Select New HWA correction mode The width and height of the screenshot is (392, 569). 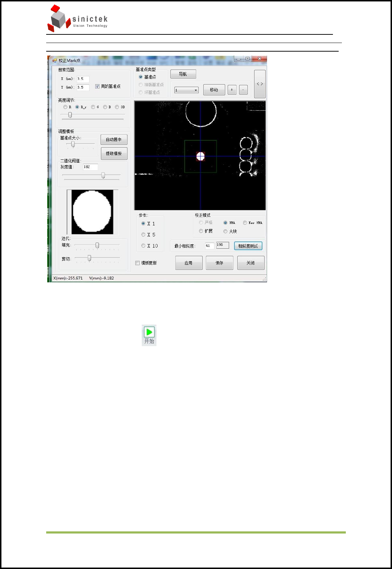[x=245, y=223]
